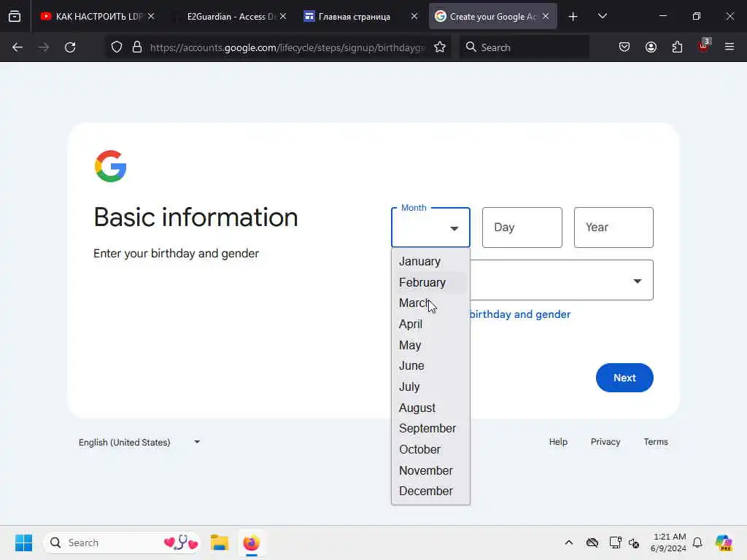Open Windows Start menu
The height and width of the screenshot is (560, 747).
tap(23, 542)
